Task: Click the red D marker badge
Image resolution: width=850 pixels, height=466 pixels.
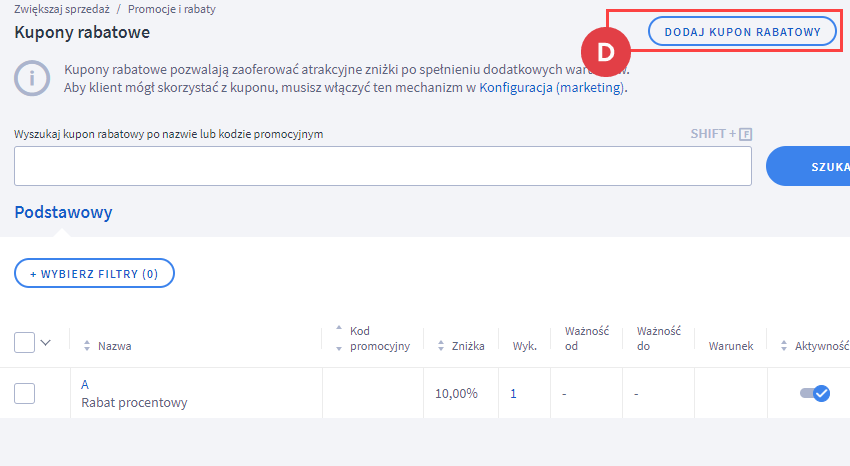Action: tap(606, 52)
